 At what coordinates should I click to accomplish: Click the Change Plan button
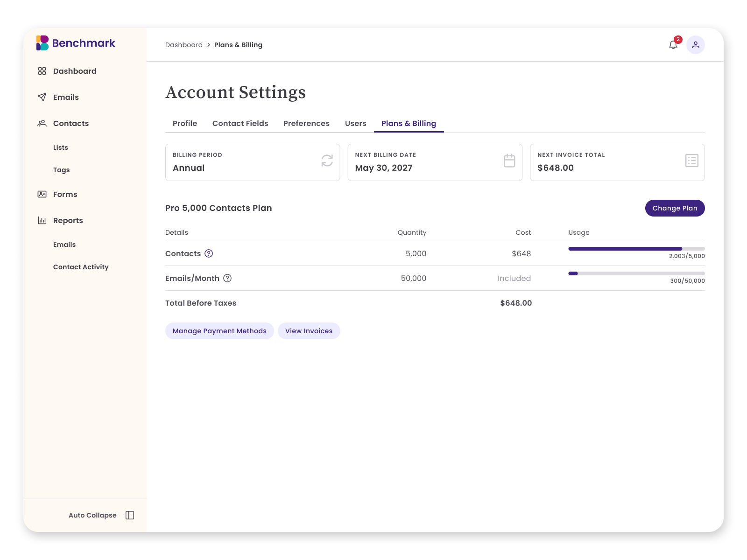click(675, 208)
